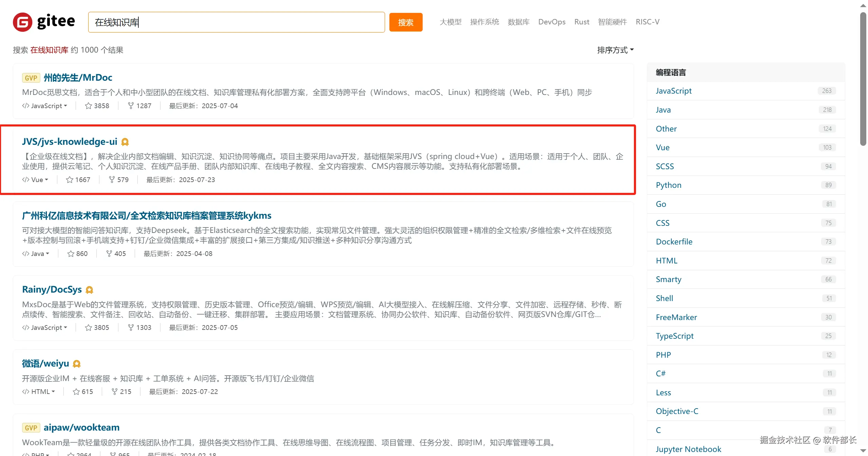This screenshot has height=456, width=868.
Task: Click the fork icon on jvs-knowledge-ui
Action: (112, 180)
